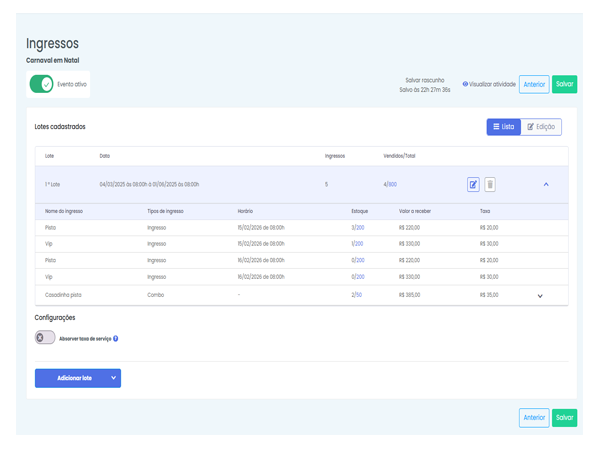Select the 1º Lote row
Screen dimensions: 600x450
[200, 184]
